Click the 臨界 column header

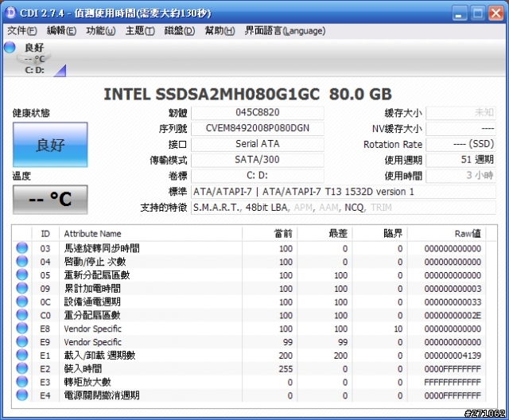click(x=380, y=234)
